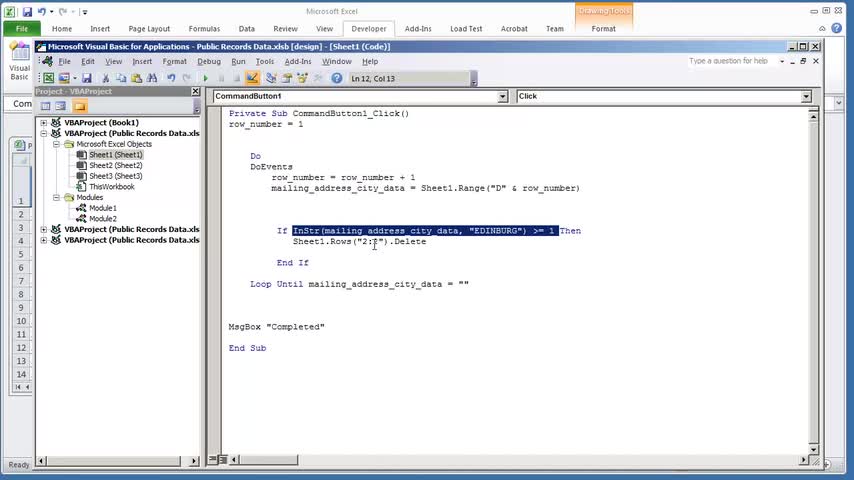Viewport: 854px width, 480px height.
Task: Open the VBA Run menu
Action: click(238, 62)
